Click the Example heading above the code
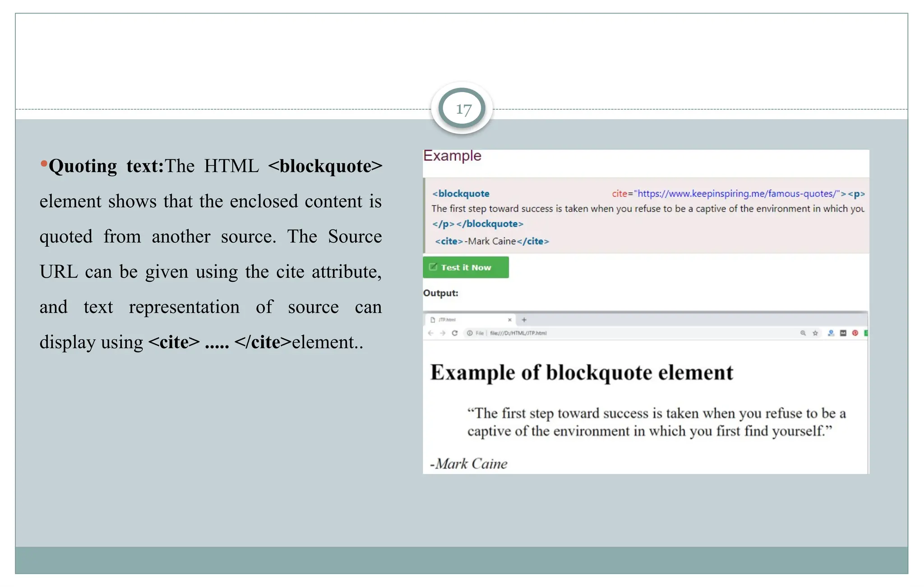This screenshot has width=924, height=587. pyautogui.click(x=452, y=156)
